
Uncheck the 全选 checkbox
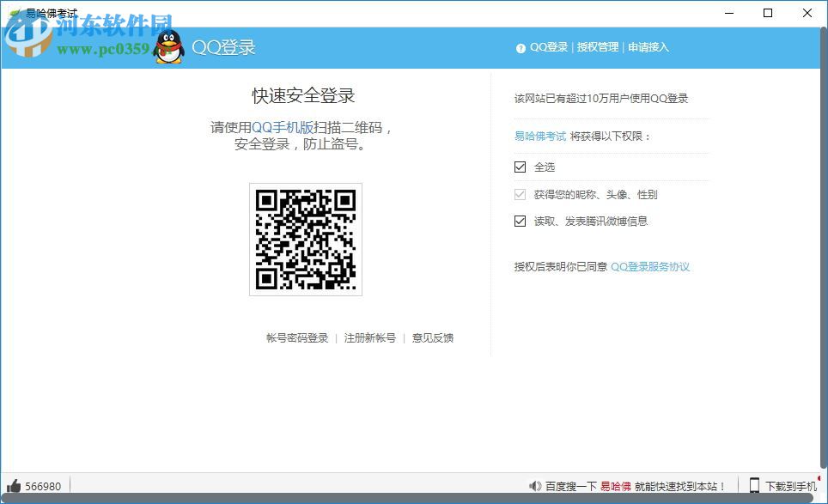[520, 167]
